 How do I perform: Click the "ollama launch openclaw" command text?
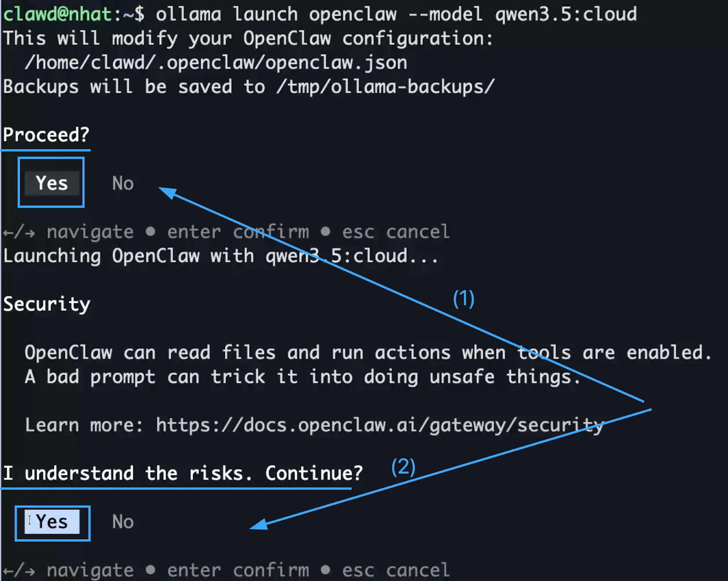(276, 15)
